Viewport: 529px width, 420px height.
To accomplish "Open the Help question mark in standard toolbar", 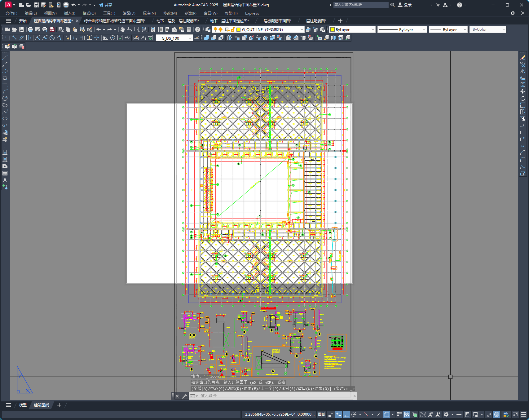I will [198, 29].
